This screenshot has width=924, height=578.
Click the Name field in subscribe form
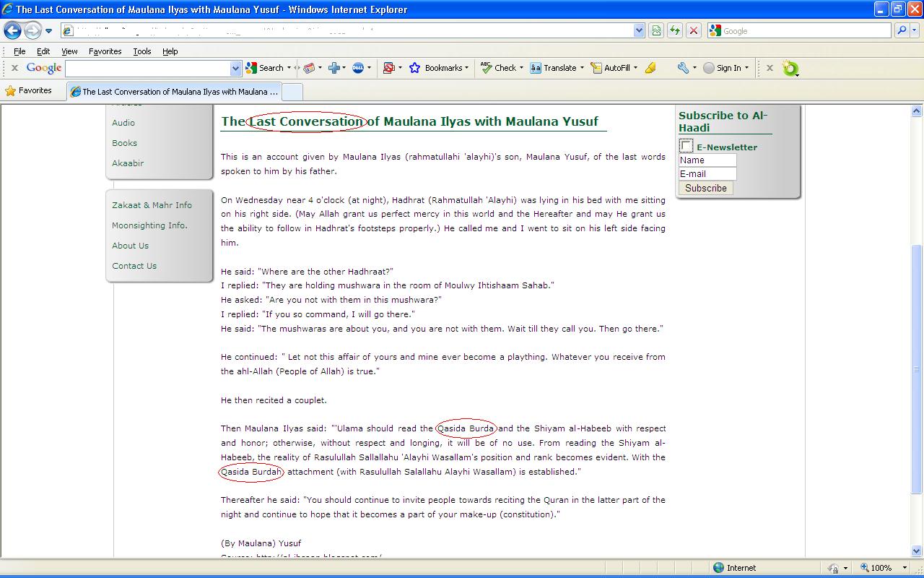[707, 160]
